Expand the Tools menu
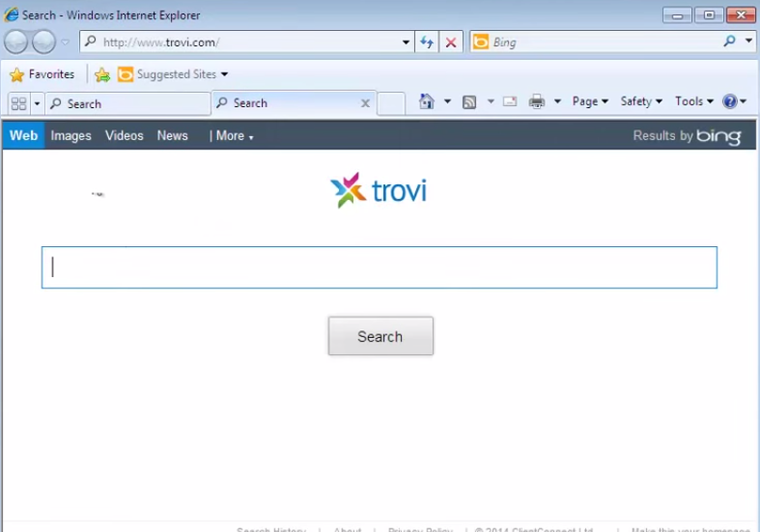760x532 pixels. [693, 101]
